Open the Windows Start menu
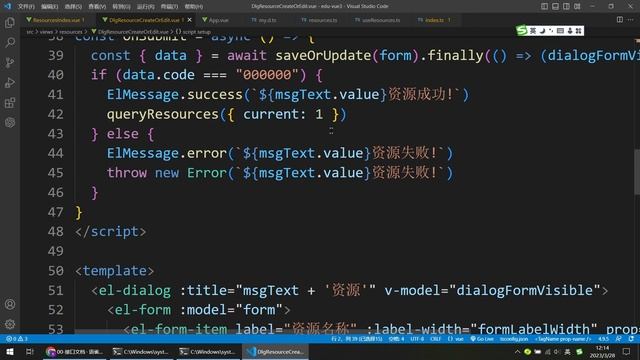The height and width of the screenshot is (360, 640). [x=10, y=351]
